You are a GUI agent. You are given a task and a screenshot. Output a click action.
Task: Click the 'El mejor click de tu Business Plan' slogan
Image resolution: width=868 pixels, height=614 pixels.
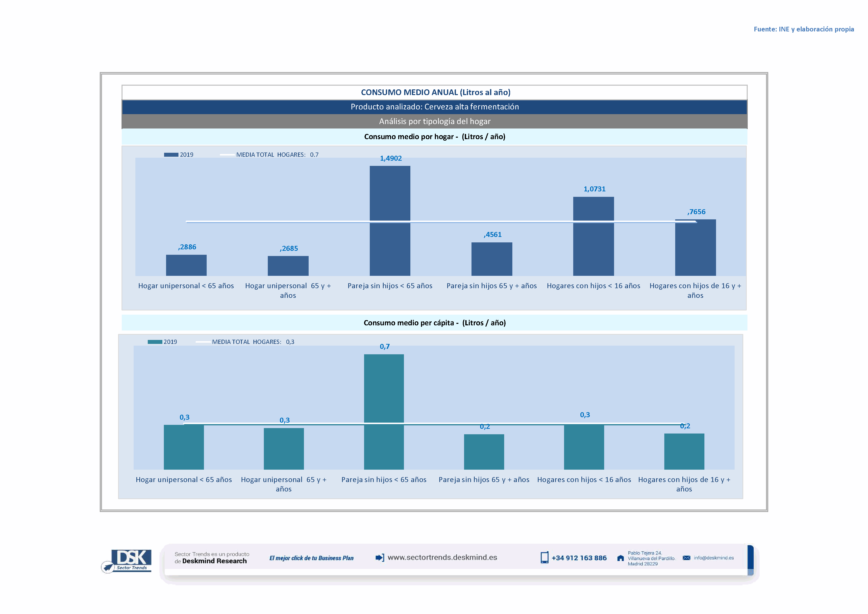(x=311, y=558)
